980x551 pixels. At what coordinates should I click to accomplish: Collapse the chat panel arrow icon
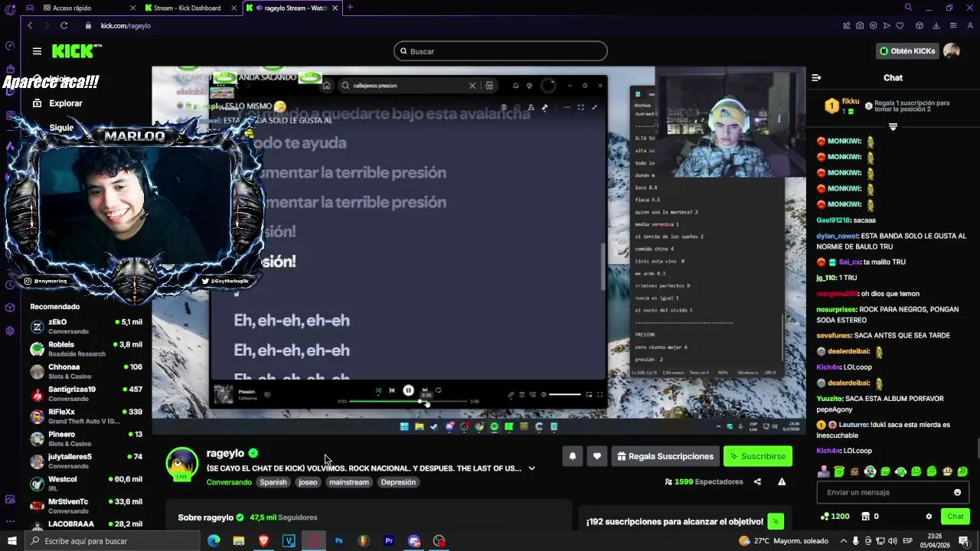coord(816,77)
